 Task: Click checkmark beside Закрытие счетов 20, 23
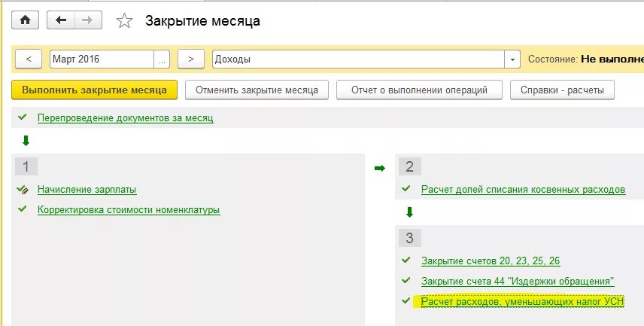pos(406,260)
